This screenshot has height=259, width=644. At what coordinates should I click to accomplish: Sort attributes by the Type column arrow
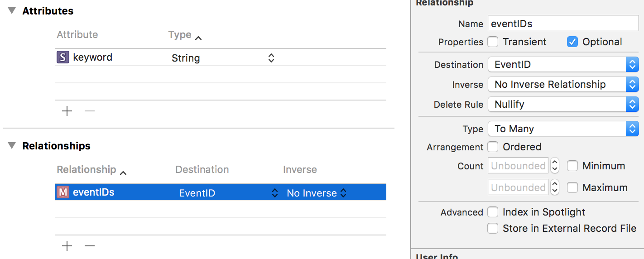pos(198,38)
